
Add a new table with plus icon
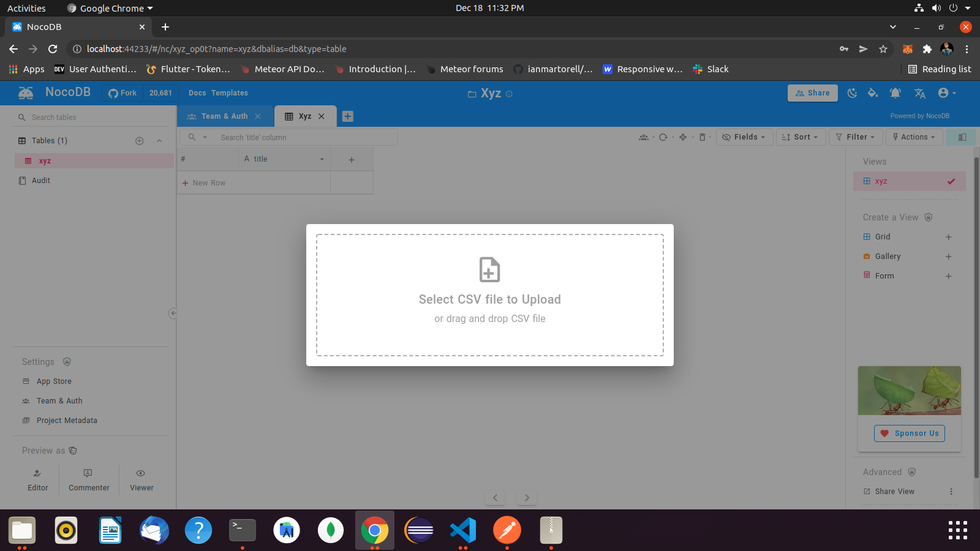(140, 141)
